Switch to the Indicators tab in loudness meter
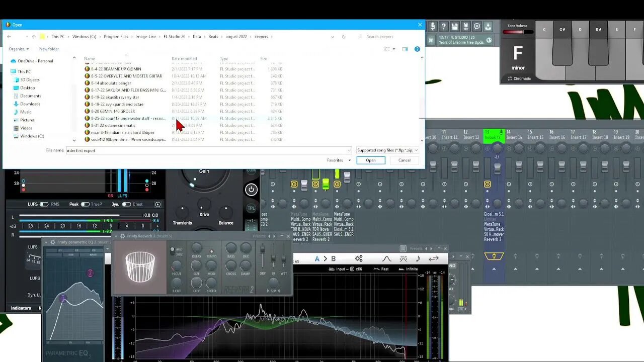 tap(21, 308)
